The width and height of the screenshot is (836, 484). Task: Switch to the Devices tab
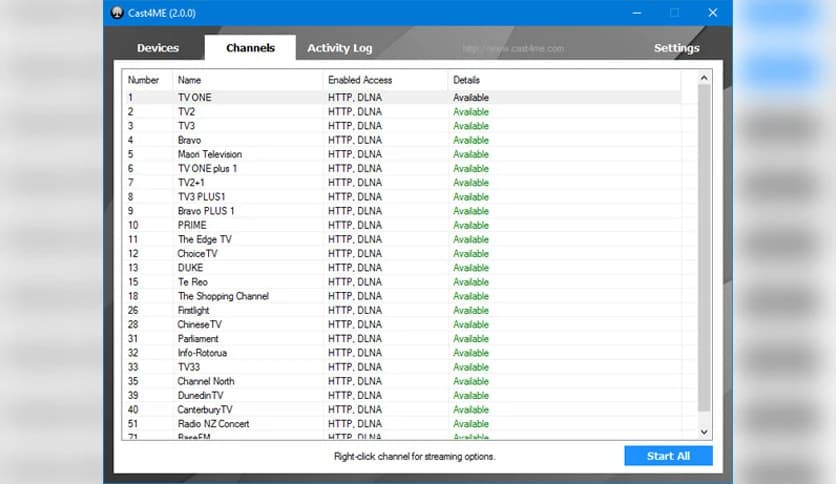(158, 48)
